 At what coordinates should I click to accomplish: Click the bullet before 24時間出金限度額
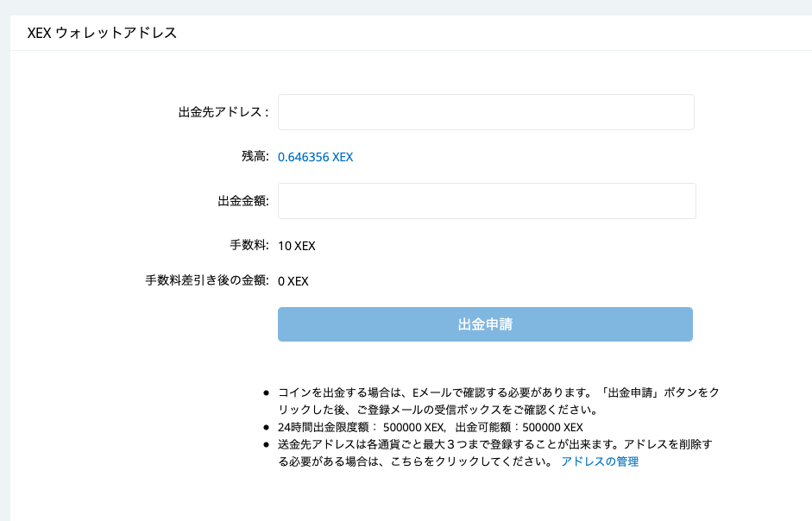coord(266,427)
